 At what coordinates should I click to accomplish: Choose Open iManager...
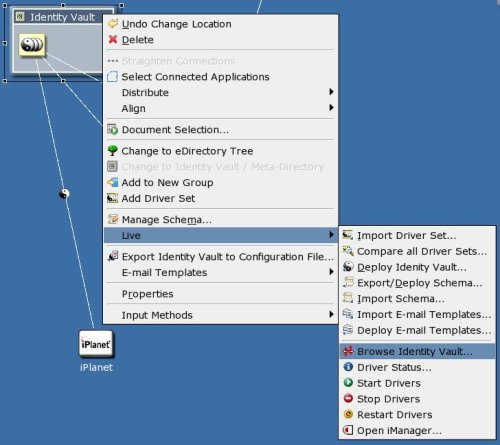(417, 430)
